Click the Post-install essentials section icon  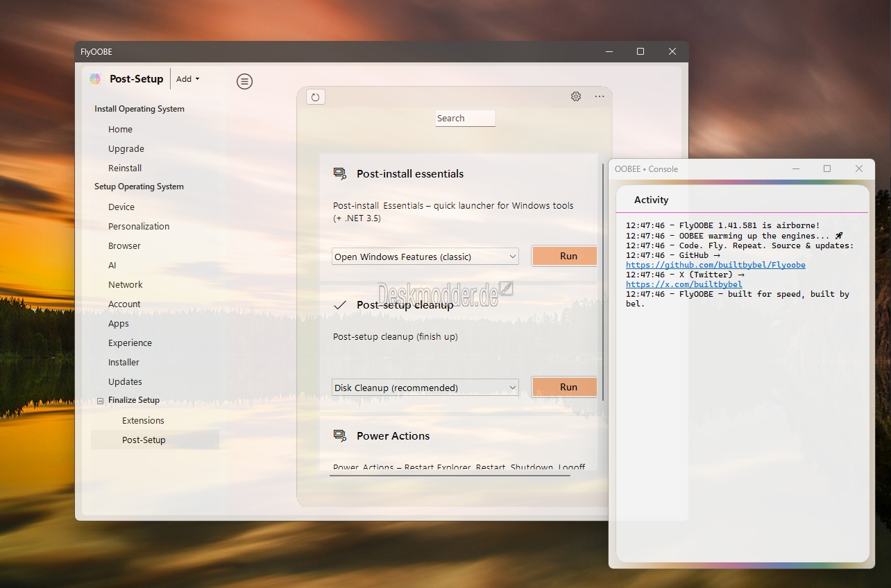coord(340,174)
